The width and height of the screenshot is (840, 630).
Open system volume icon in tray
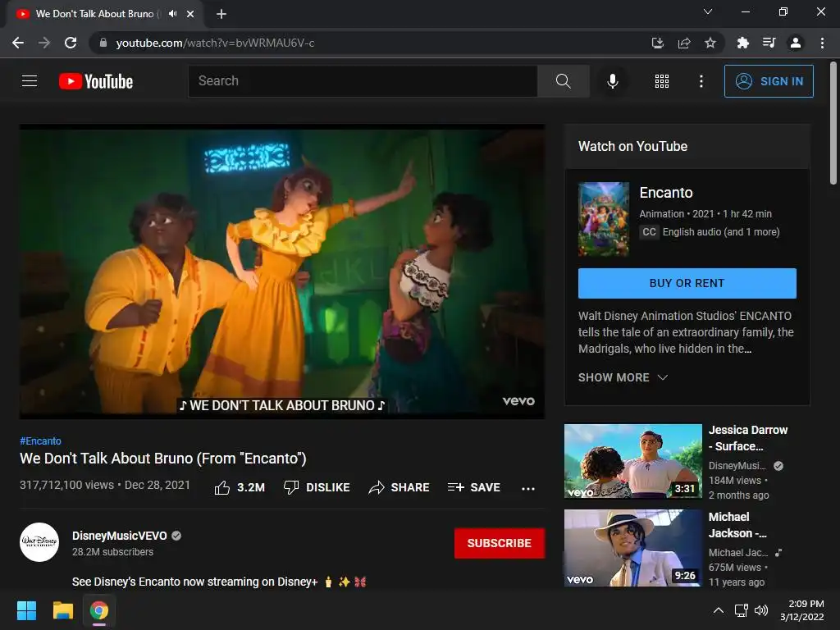click(x=760, y=610)
